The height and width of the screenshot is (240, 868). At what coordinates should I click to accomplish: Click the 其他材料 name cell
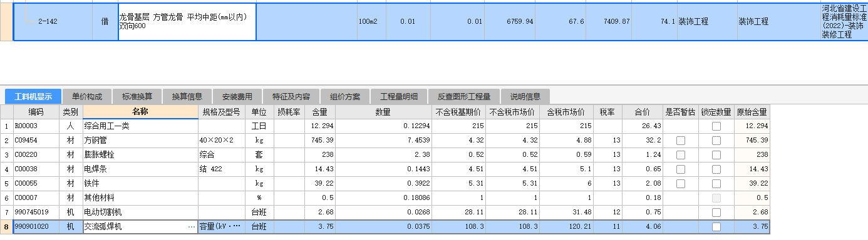tap(140, 197)
